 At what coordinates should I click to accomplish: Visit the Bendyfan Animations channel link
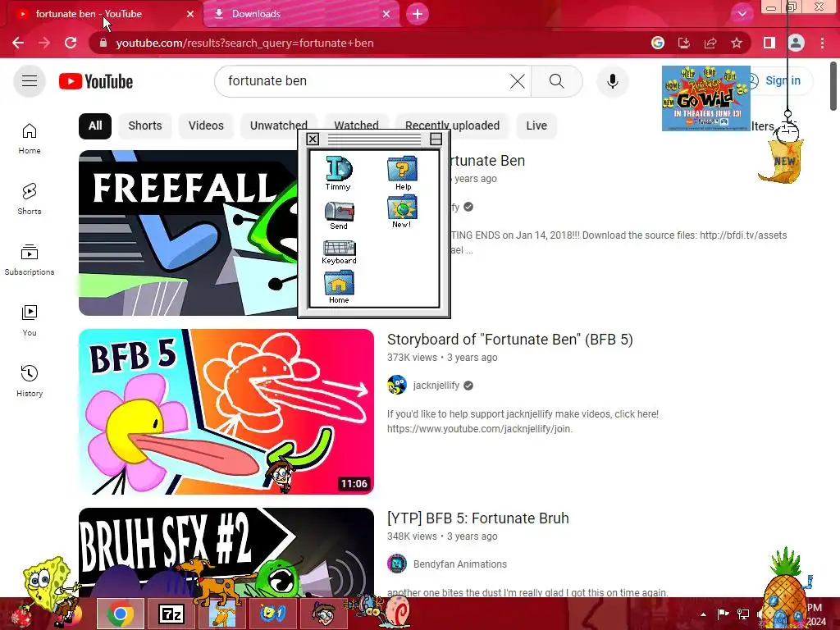tap(459, 564)
